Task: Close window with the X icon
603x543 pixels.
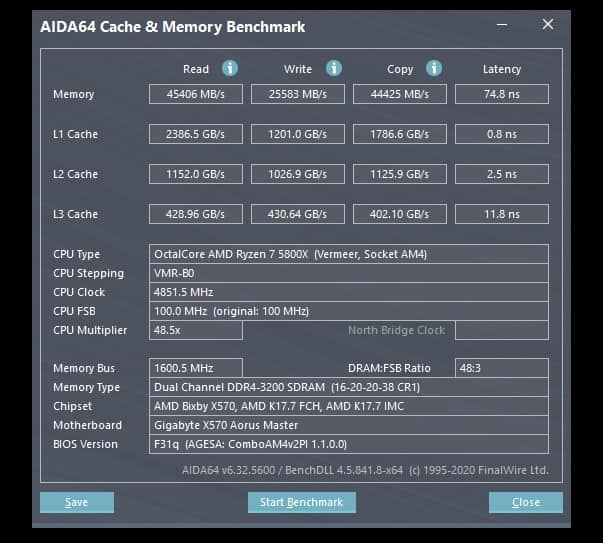Action: click(548, 24)
